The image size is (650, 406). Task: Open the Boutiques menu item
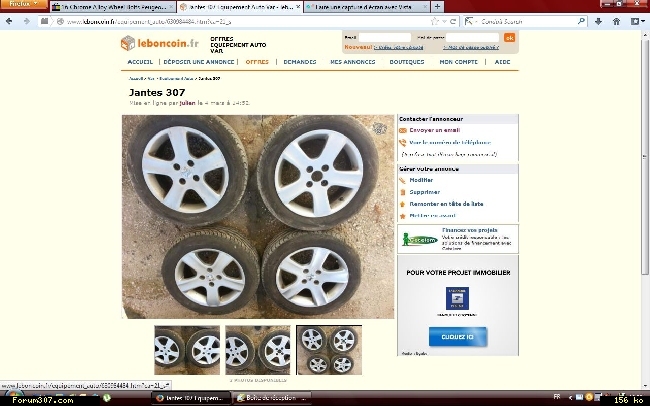(x=407, y=62)
